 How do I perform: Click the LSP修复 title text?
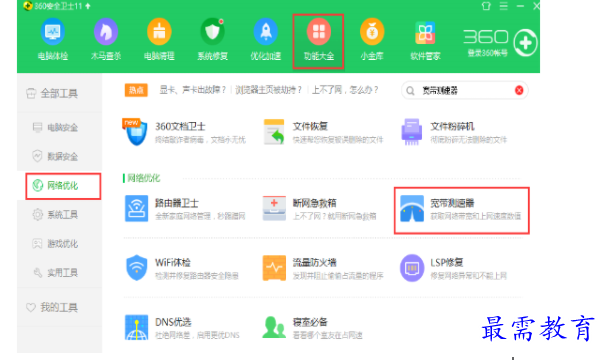coord(446,263)
